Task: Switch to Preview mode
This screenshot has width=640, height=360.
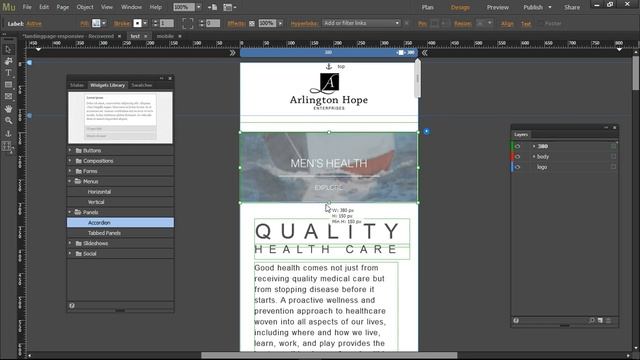Action: 498,7
